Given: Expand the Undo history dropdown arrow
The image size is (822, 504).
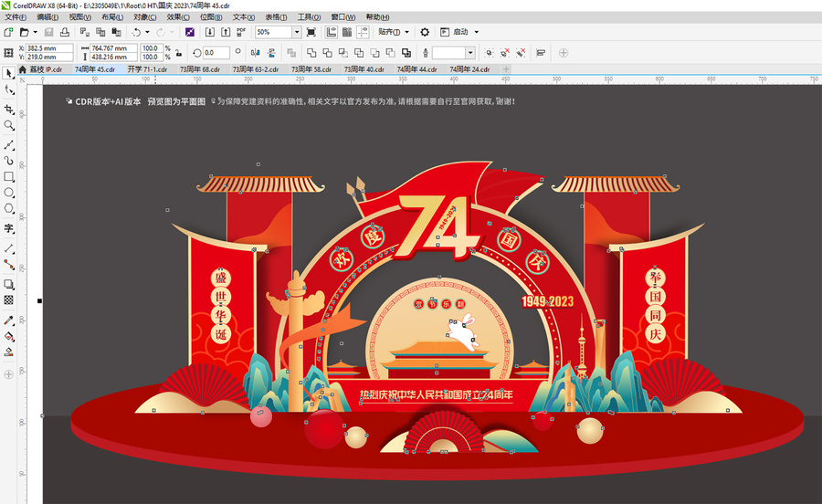Looking at the screenshot, I should (147, 32).
